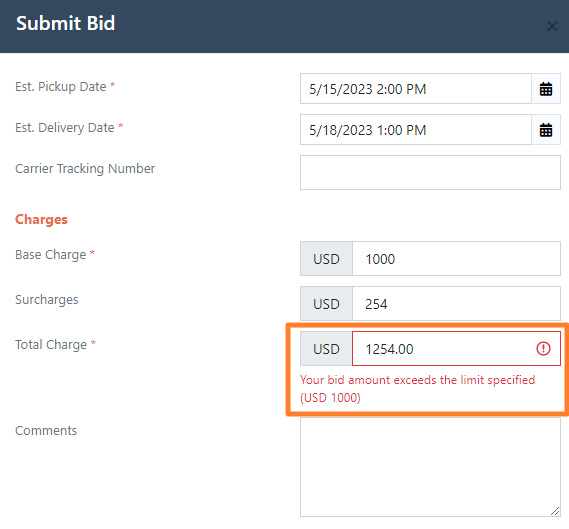Click the Total Charge label
Screen dimensions: 569x529
[x=51, y=344]
